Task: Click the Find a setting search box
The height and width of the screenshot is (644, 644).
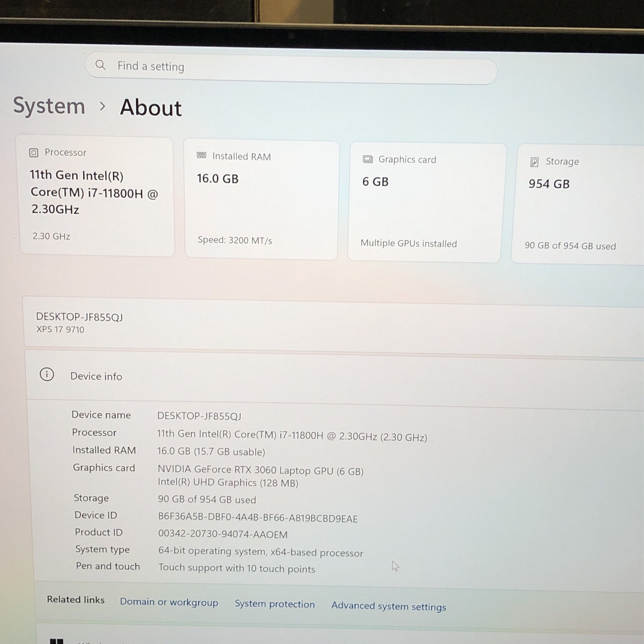Action: (291, 68)
